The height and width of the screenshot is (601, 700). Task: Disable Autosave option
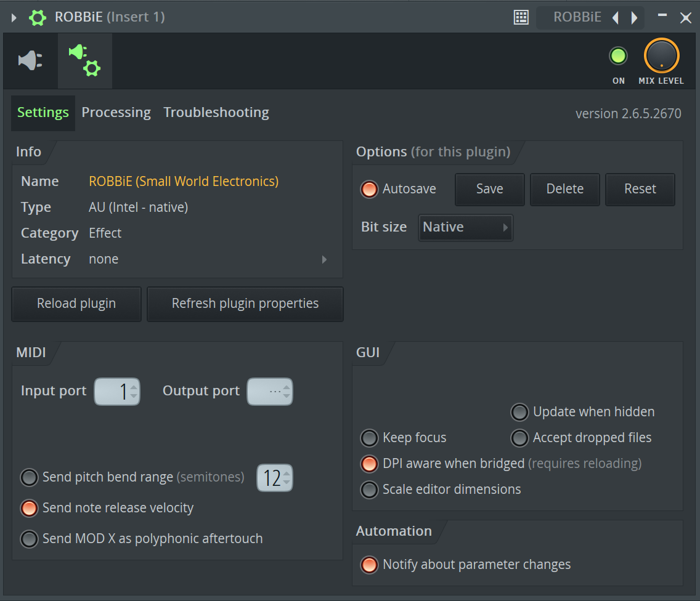point(369,189)
